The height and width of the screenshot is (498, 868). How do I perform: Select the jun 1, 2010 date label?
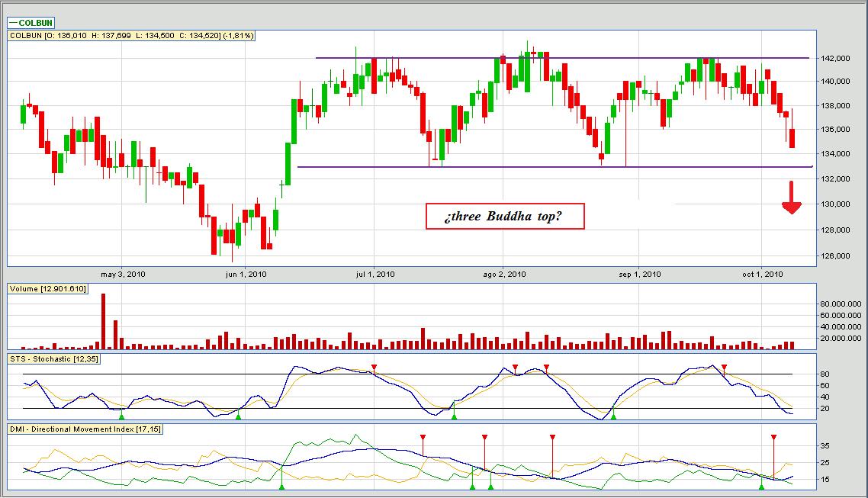tap(246, 274)
